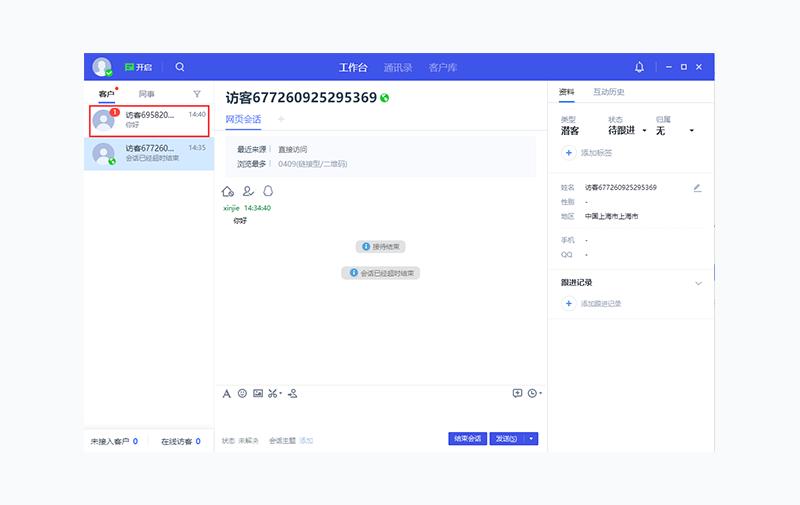Image resolution: width=800 pixels, height=505 pixels.
Task: Select the 网页会话 tab
Action: (243, 119)
